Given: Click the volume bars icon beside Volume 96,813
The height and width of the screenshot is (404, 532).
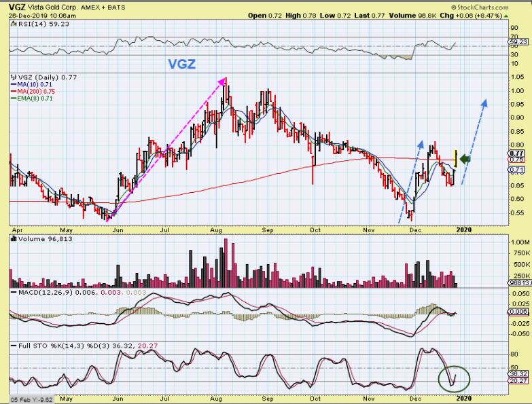Looking at the screenshot, I should (14, 238).
